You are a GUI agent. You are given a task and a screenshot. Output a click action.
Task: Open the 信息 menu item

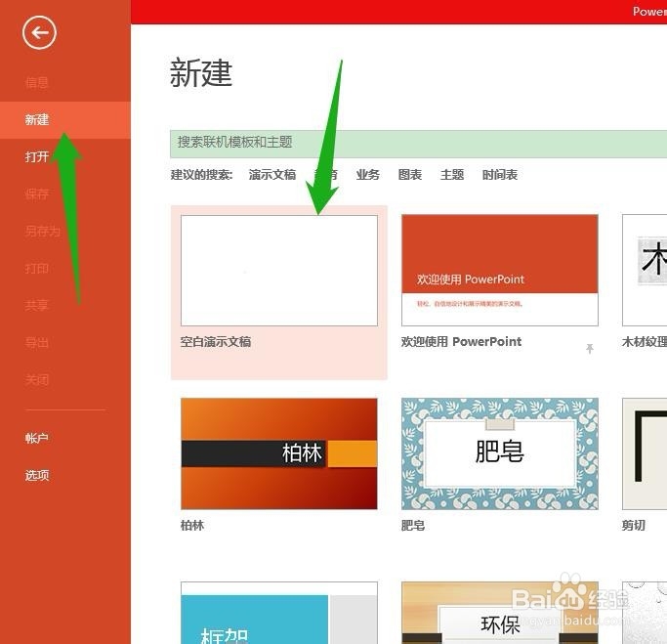36,82
